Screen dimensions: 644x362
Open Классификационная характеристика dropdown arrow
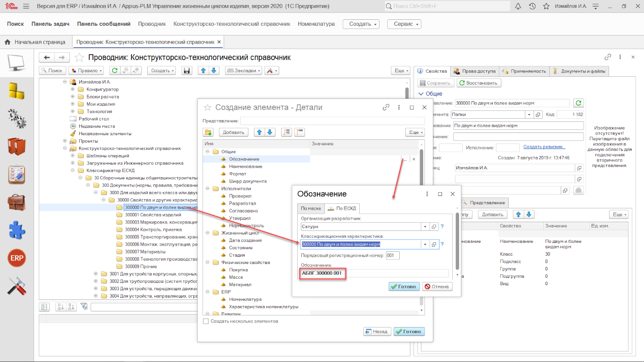[425, 244]
